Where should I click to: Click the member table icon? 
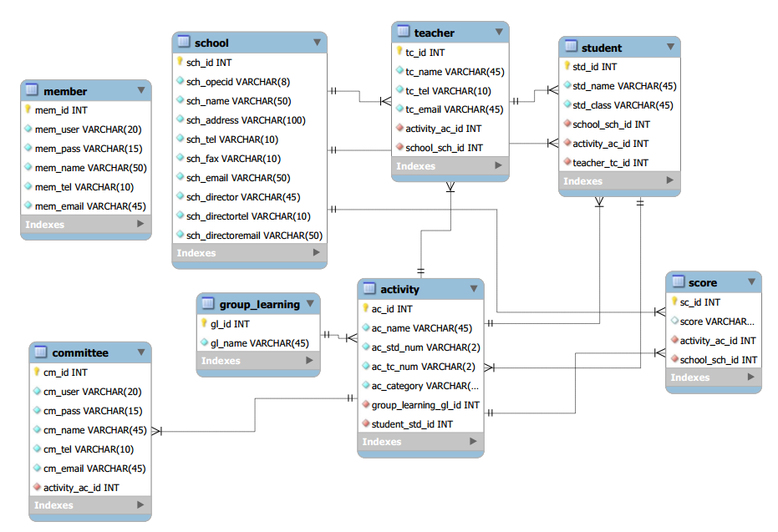[31, 89]
